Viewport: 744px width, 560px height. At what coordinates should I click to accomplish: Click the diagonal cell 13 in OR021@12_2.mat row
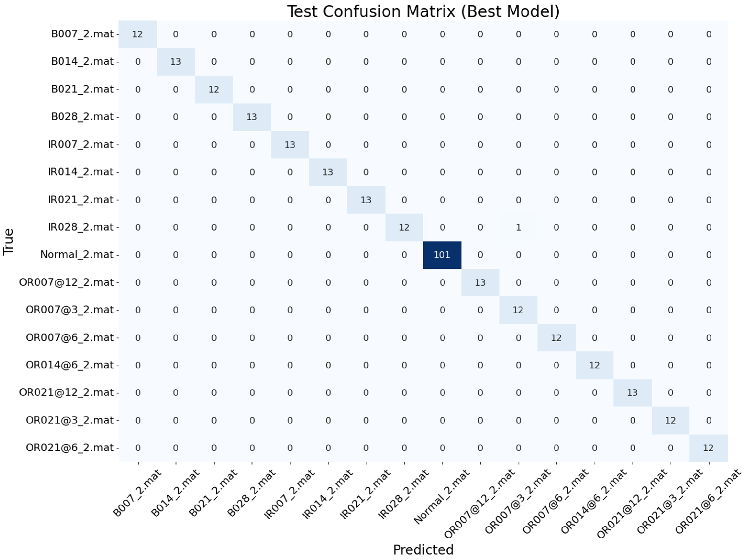coord(632,393)
